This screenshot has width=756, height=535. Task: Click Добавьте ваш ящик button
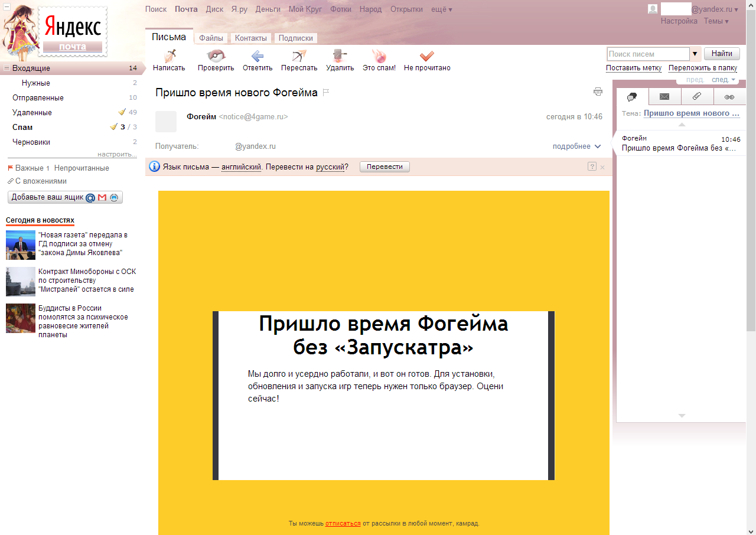(65, 197)
